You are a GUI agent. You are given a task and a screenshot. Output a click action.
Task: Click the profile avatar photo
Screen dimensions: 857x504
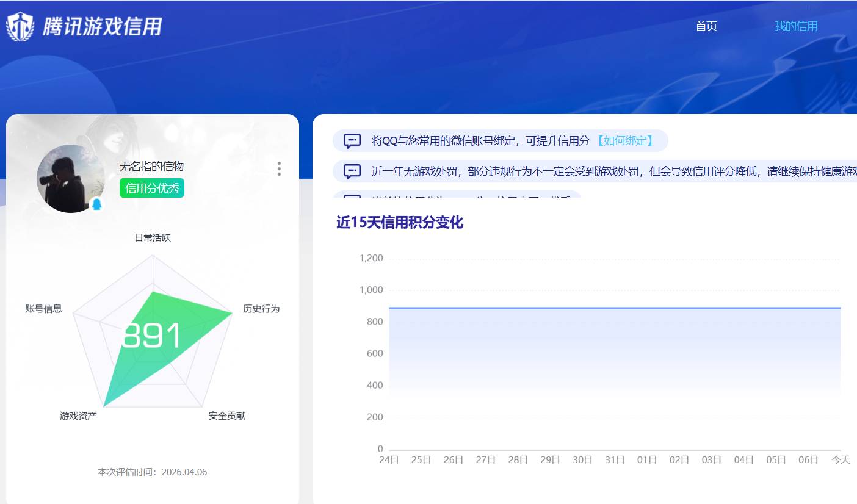[71, 177]
